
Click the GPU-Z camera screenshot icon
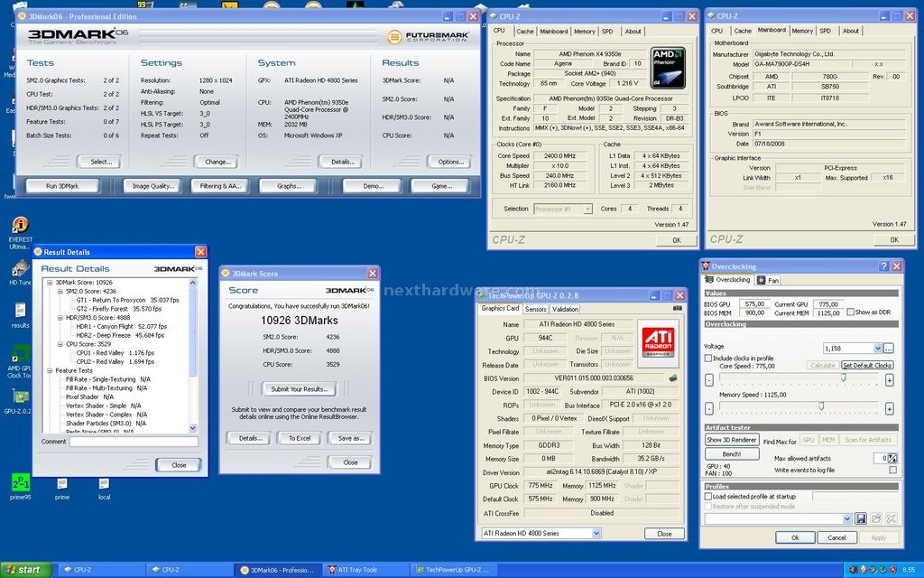678,309
